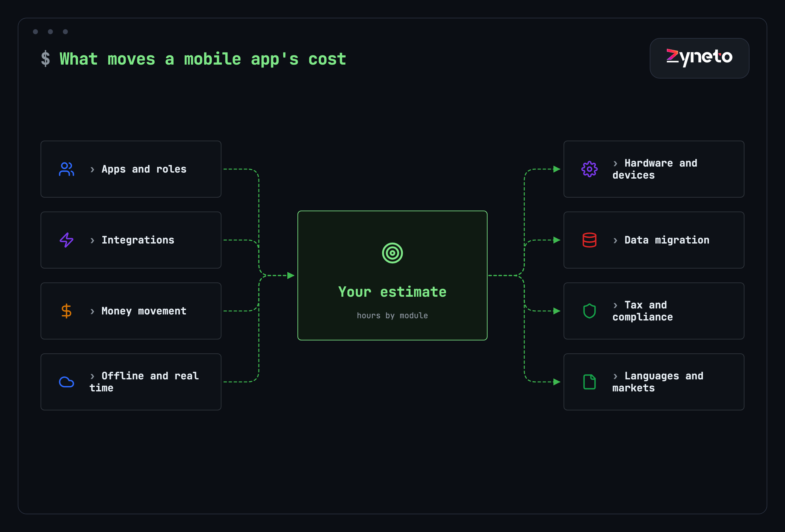Click the 'Offline and real time' label
The image size is (785, 532).
coord(144,382)
